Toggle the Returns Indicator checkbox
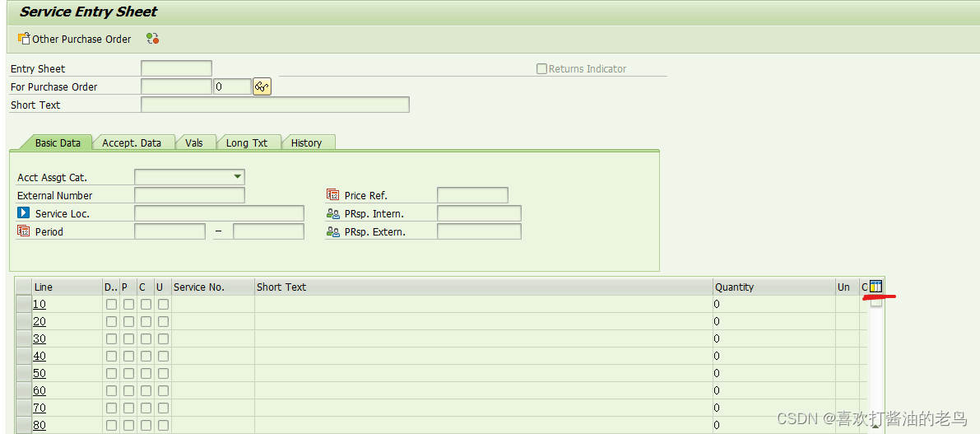This screenshot has height=434, width=980. [x=542, y=69]
